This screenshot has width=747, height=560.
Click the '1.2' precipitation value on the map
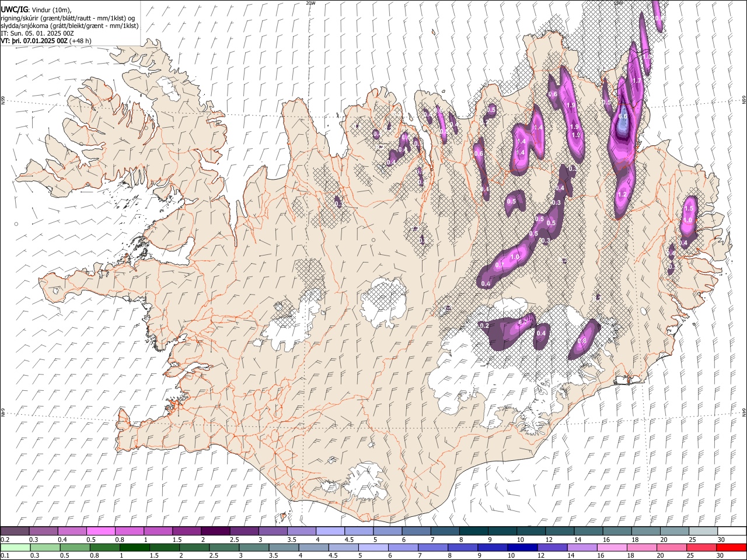click(622, 194)
